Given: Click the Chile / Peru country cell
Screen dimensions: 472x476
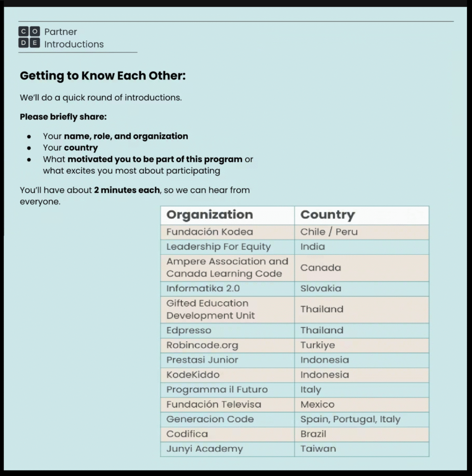Looking at the screenshot, I should coord(329,231).
